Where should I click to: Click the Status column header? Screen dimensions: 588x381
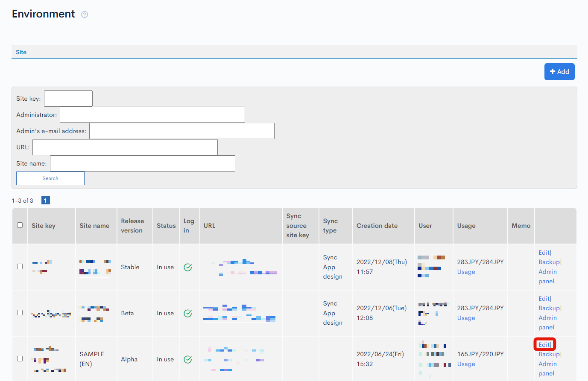click(166, 226)
